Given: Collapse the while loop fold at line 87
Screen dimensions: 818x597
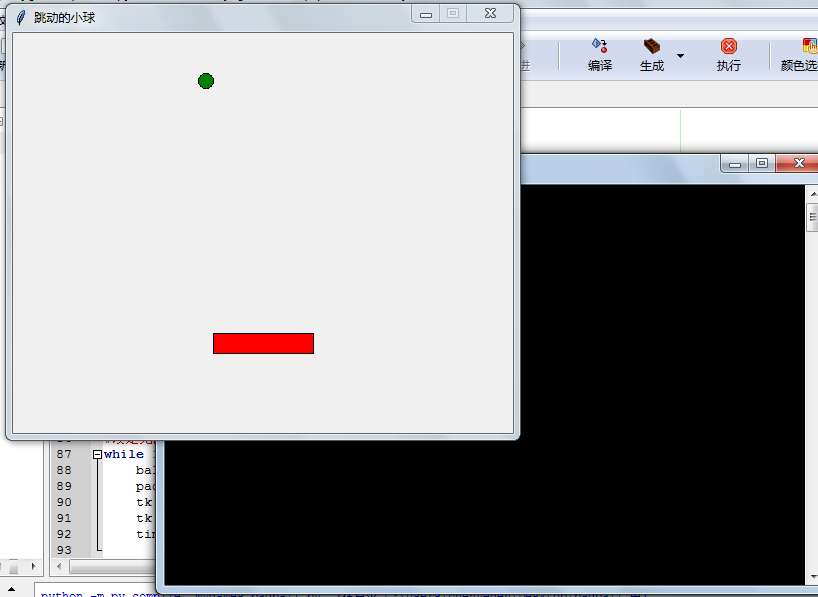Looking at the screenshot, I should pos(97,455).
